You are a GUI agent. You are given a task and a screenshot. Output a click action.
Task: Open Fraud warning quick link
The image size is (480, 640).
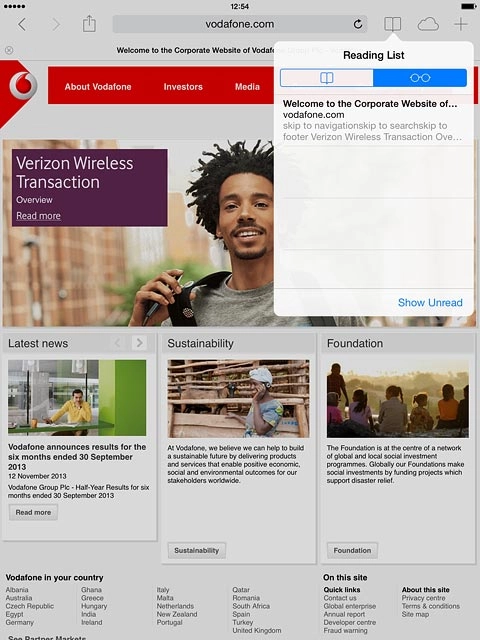point(345,631)
